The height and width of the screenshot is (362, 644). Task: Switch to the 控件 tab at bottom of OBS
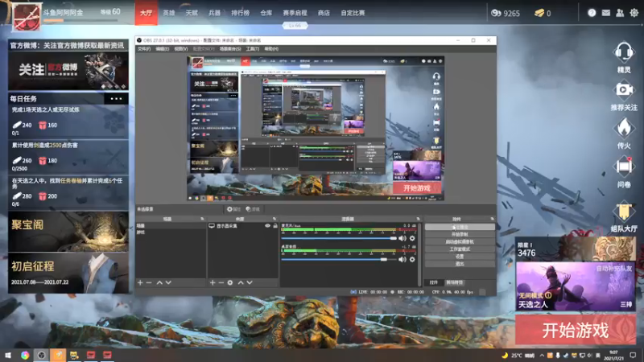point(434,282)
